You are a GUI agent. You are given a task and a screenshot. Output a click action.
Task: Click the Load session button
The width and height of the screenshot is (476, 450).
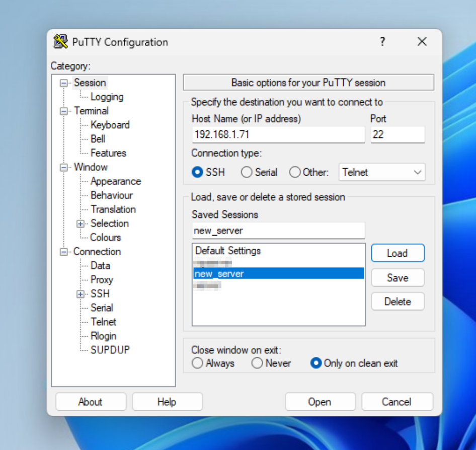[398, 253]
